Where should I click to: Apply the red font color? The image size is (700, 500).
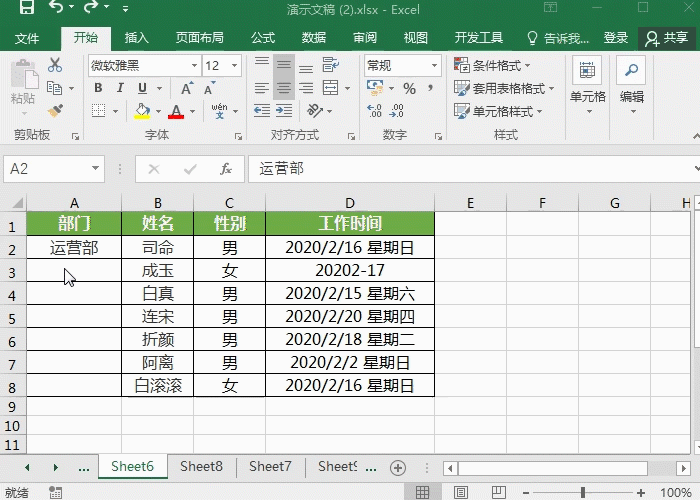176,111
